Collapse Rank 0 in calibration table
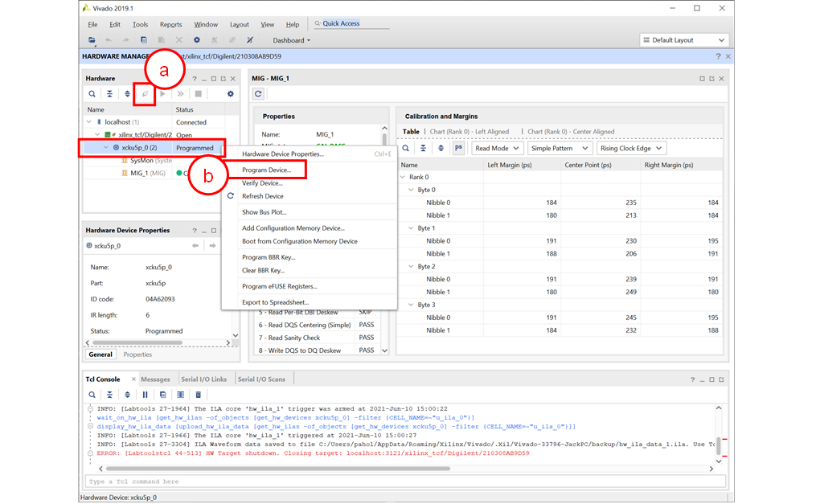The image size is (816, 504). [x=403, y=178]
